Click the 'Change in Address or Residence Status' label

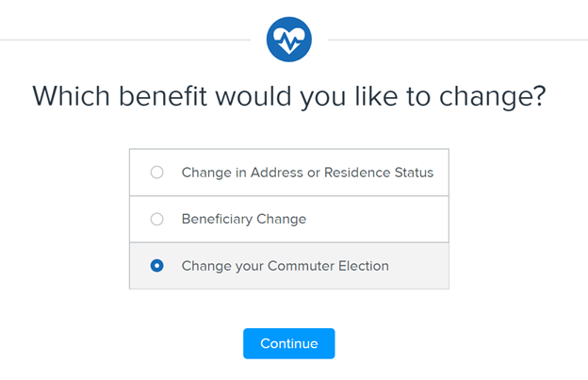pos(307,173)
